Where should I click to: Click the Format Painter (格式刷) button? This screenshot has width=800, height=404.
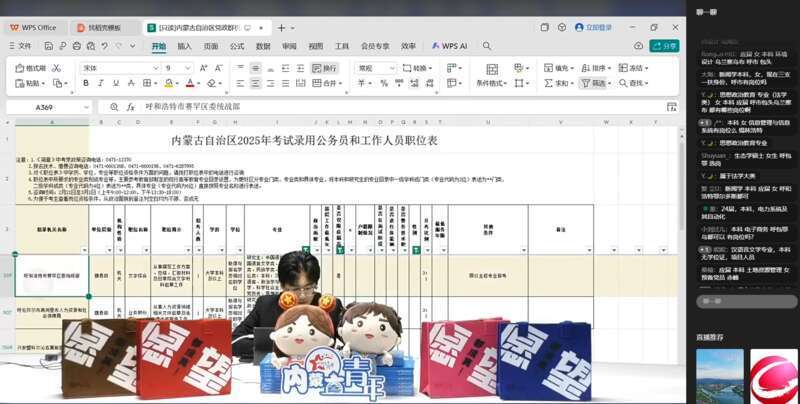tap(31, 68)
